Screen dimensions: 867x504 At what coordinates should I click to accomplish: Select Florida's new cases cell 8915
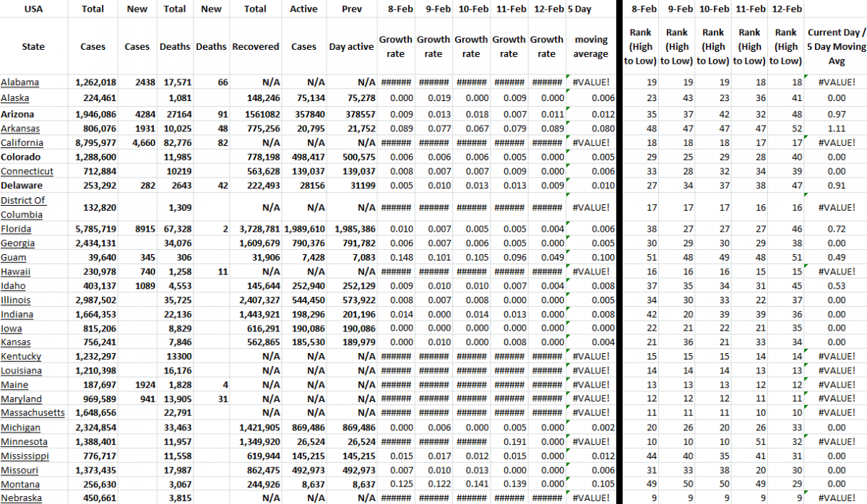tap(137, 229)
